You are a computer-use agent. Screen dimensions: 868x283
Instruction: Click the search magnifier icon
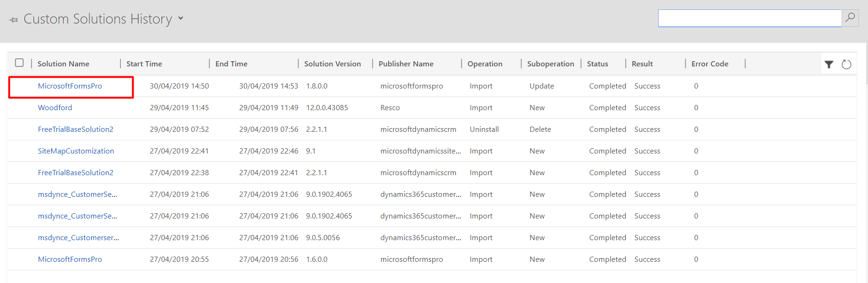tap(850, 18)
